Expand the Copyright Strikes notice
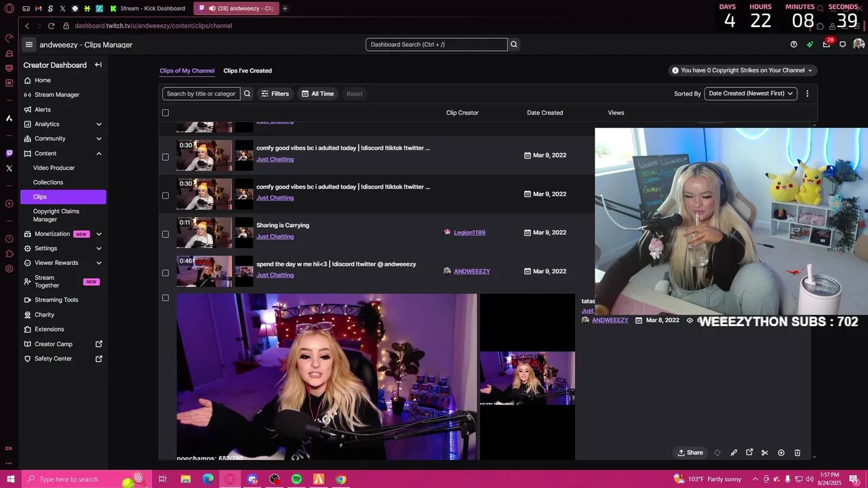 tap(742, 70)
